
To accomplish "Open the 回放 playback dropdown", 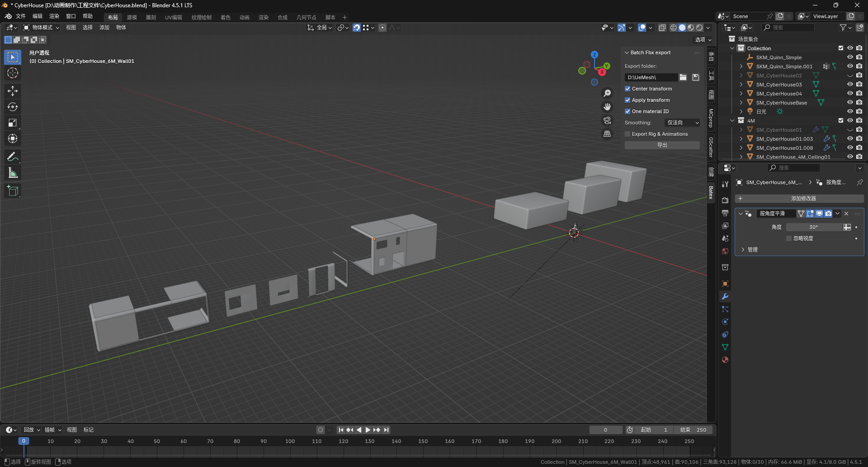I will pyautogui.click(x=32, y=430).
